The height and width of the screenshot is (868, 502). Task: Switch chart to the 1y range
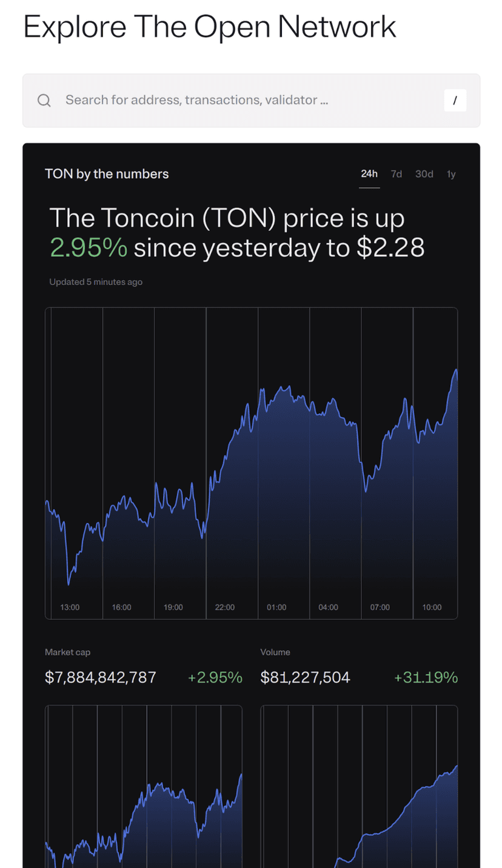tap(451, 175)
